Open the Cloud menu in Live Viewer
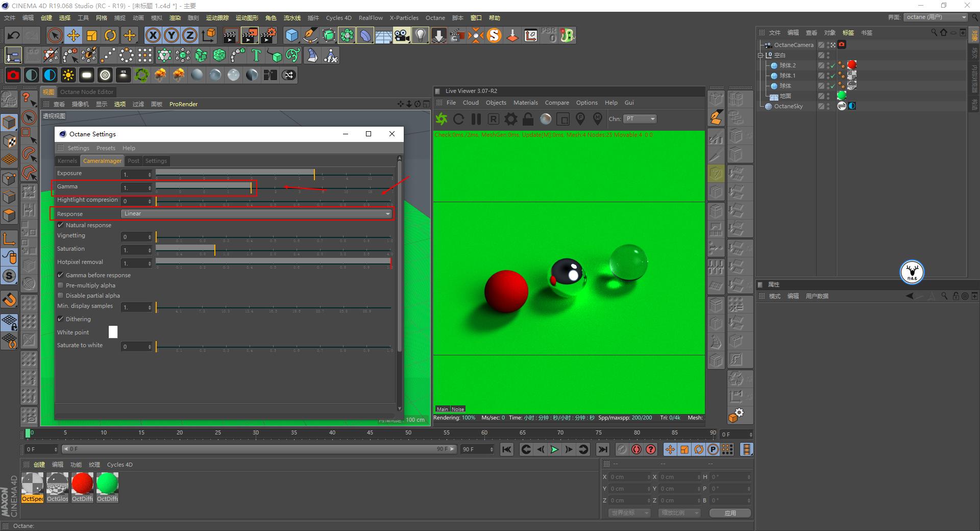Viewport: 980px width, 531px height. click(x=470, y=102)
